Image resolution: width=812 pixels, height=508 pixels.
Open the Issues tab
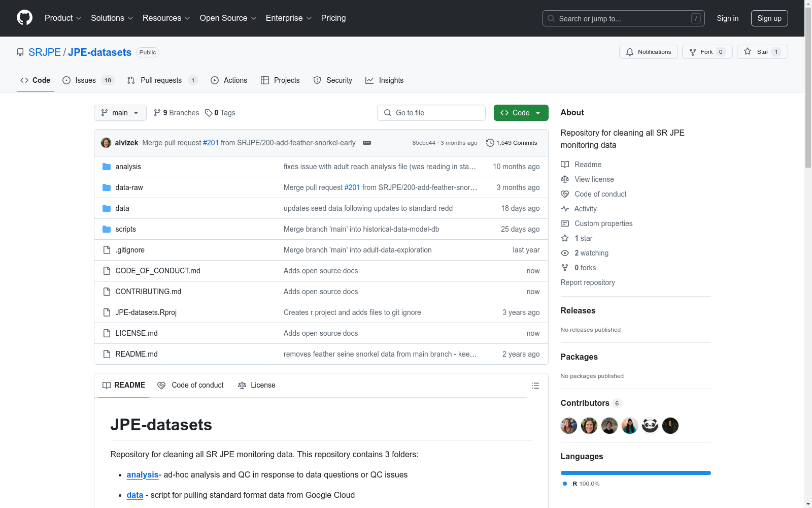[88, 80]
